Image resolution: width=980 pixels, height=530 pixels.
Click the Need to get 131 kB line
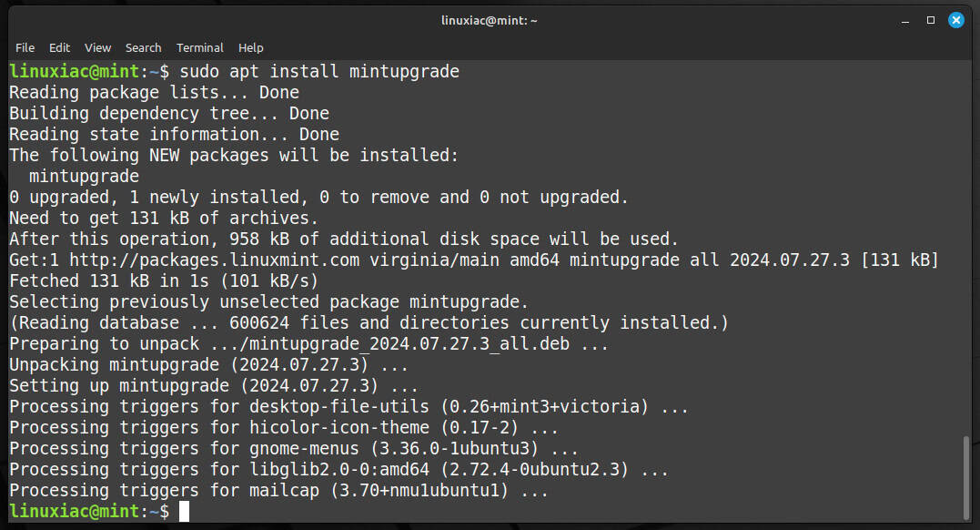164,218
